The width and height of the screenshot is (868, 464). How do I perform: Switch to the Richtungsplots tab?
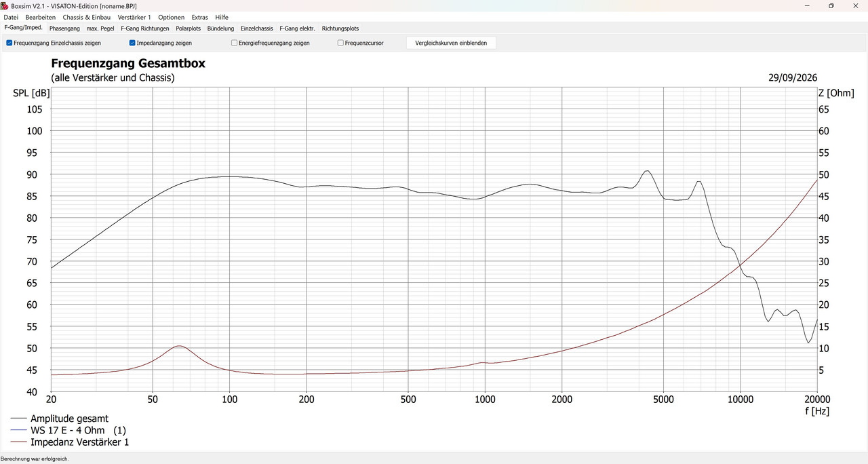[x=340, y=28]
